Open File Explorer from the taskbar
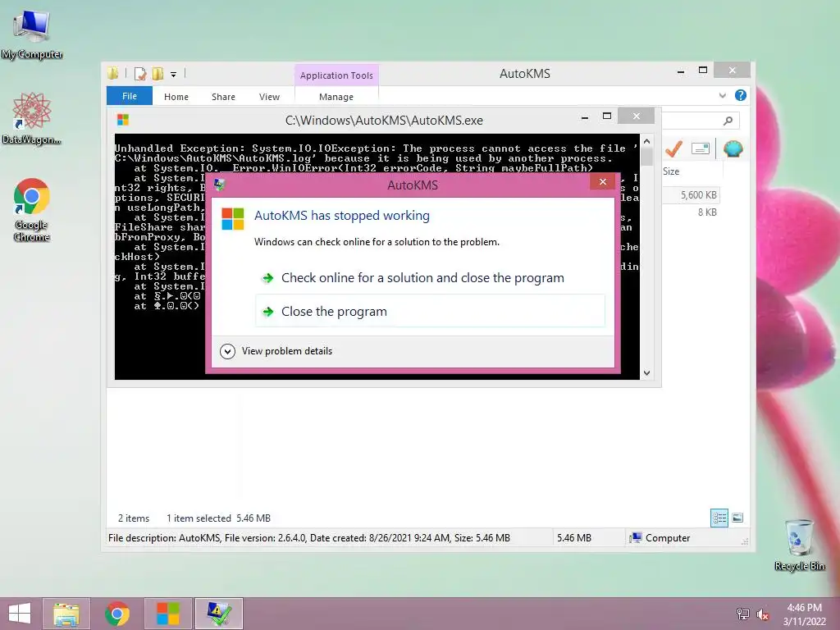Viewport: 840px width, 630px height. tap(66, 614)
